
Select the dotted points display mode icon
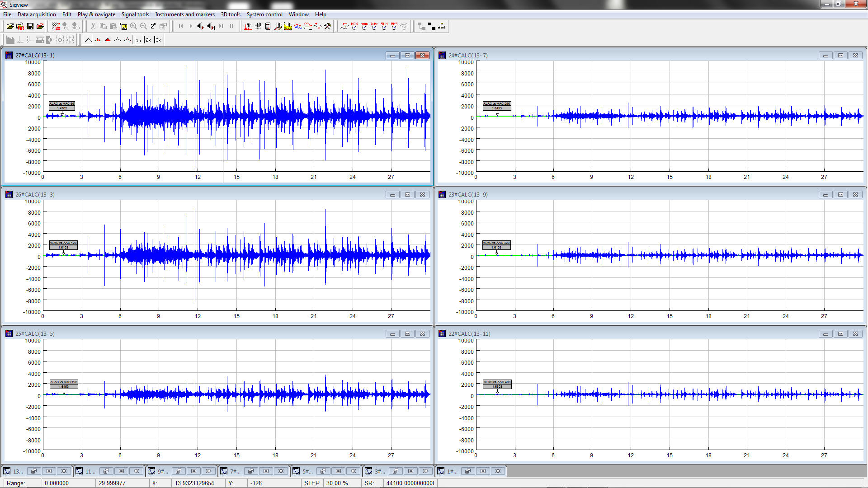click(118, 40)
